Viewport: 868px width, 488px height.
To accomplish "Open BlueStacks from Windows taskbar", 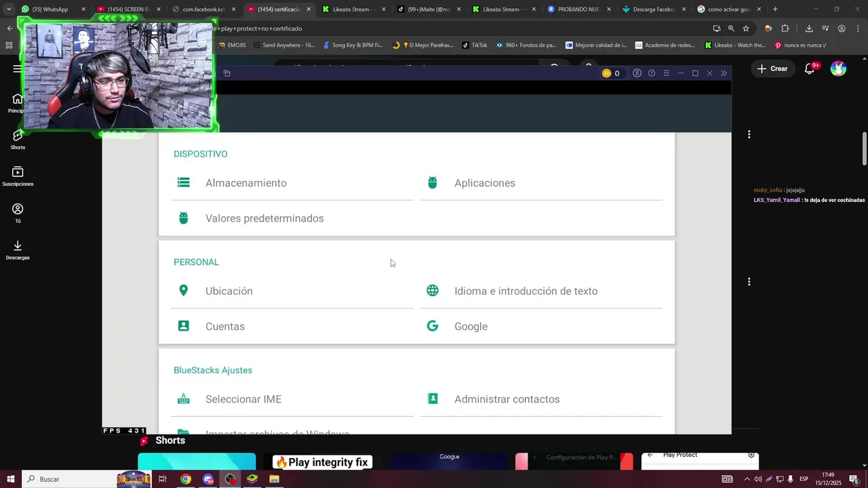I will pyautogui.click(x=252, y=479).
